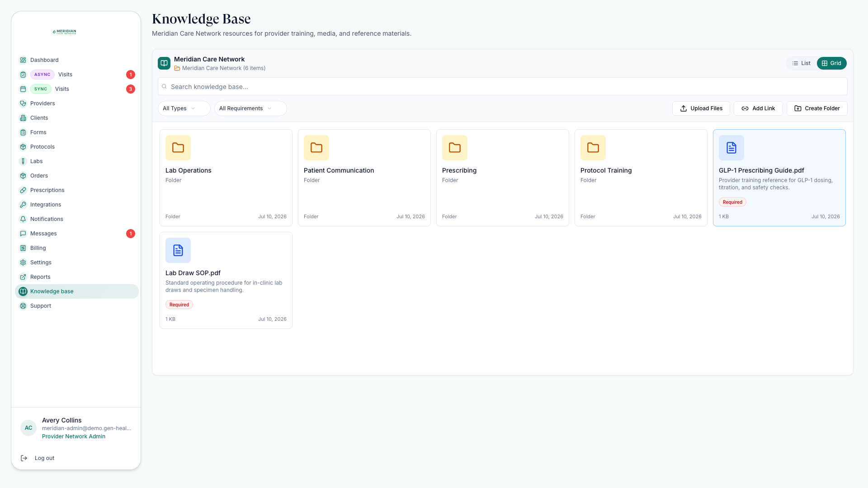Click the Notifications bell icon
Image resolution: width=868 pixels, height=488 pixels.
point(23,219)
